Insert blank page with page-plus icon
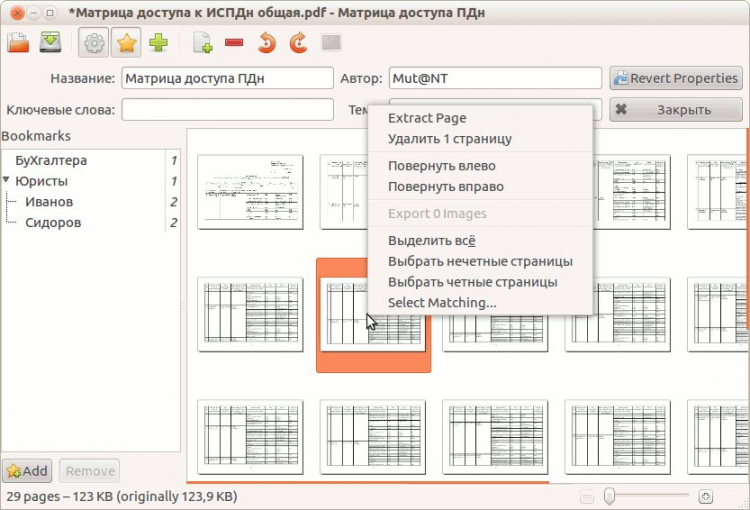 tap(203, 43)
